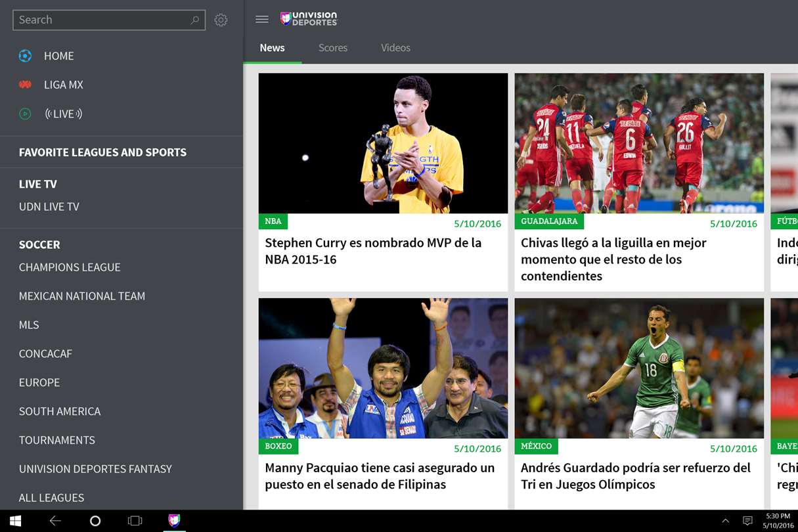Viewport: 798px width, 532px height.
Task: Open MEXICAN NATIONAL TEAM
Action: (82, 296)
